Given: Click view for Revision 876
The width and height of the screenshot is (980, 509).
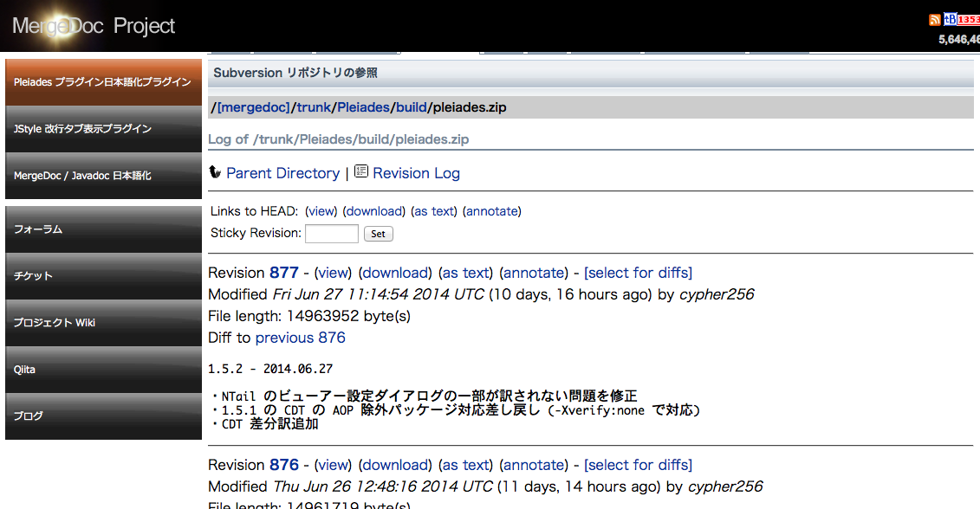Looking at the screenshot, I should 333,465.
